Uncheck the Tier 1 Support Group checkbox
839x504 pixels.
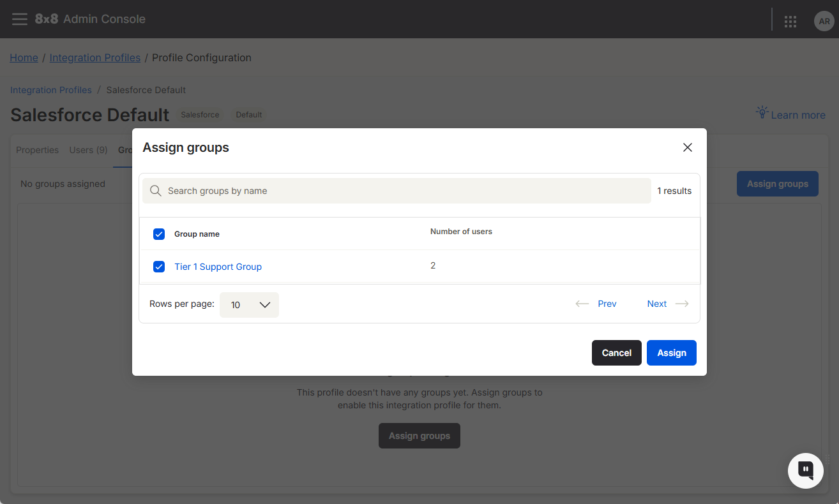160,267
